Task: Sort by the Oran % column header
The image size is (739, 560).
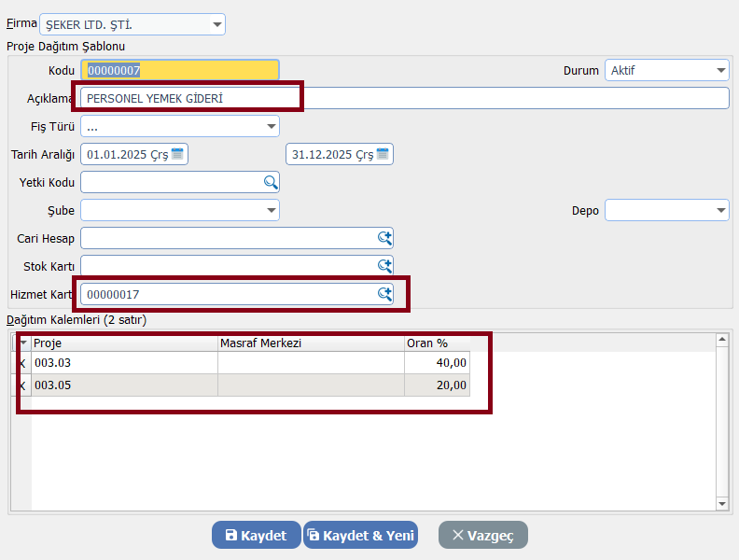Action: pos(437,343)
